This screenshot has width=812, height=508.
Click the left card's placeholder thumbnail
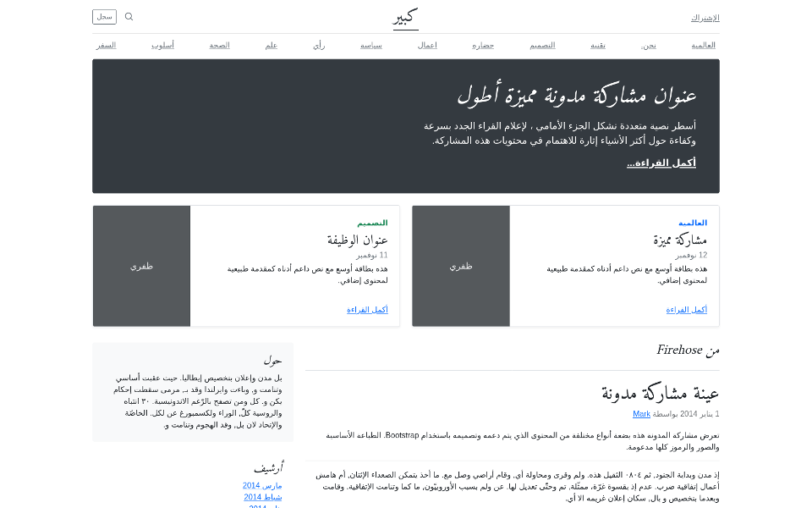pyautogui.click(x=140, y=266)
